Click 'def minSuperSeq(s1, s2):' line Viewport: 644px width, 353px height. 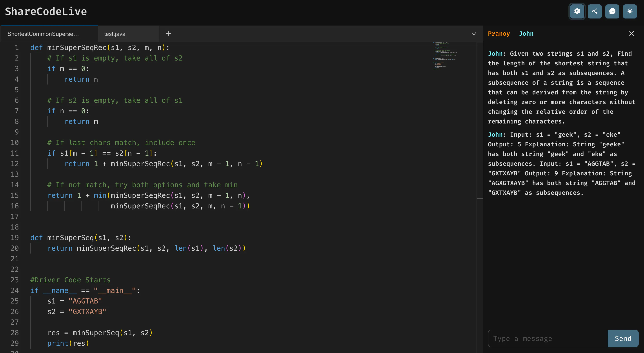pos(81,238)
